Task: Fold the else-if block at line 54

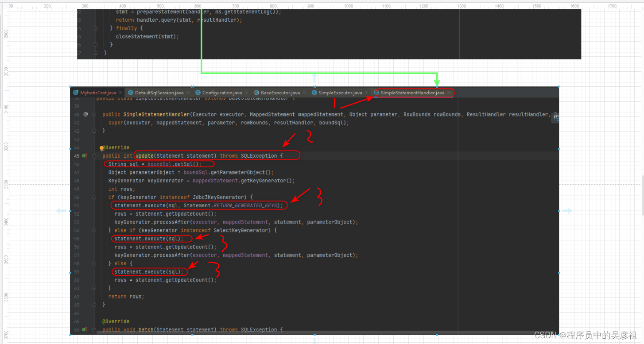Action: [x=94, y=230]
